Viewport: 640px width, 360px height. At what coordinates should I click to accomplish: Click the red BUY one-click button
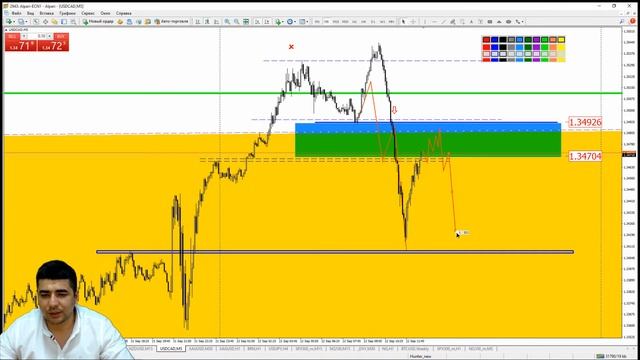pos(53,42)
